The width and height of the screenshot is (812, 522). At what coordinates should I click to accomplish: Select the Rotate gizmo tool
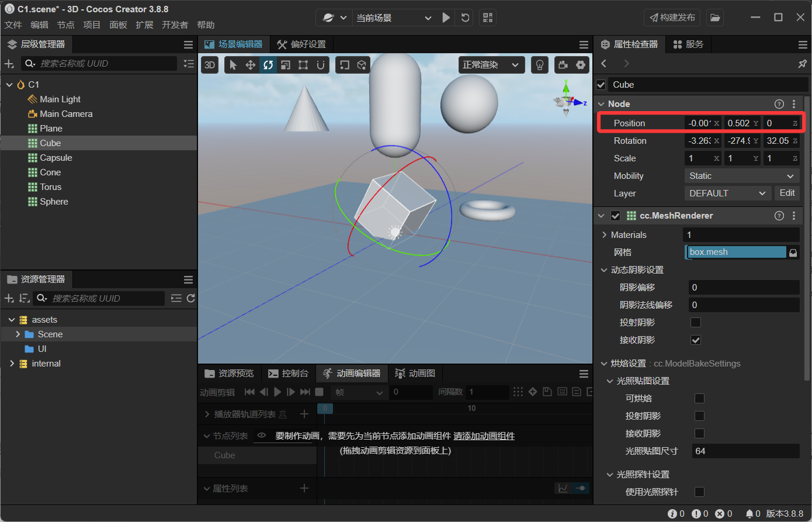268,65
